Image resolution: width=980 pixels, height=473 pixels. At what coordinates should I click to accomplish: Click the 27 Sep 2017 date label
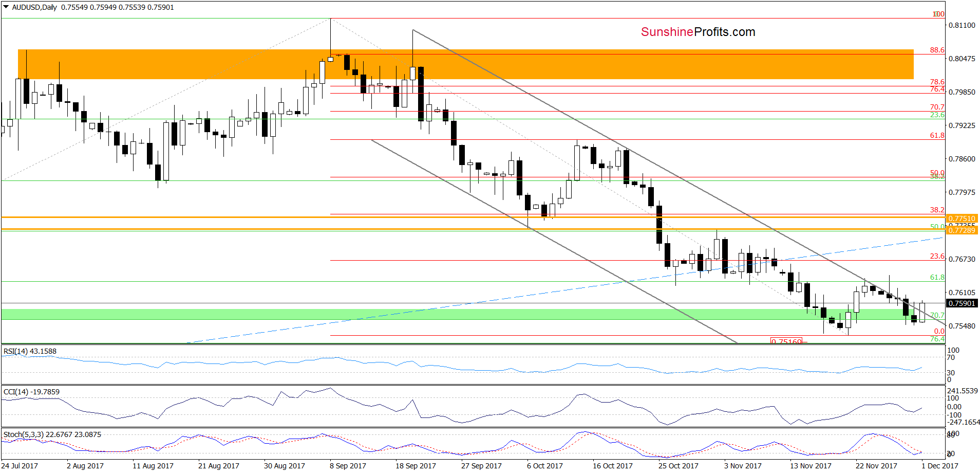(x=482, y=466)
